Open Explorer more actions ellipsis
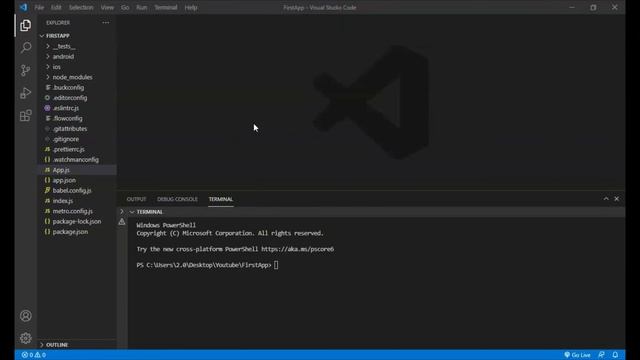Screen dimensions: 640x360 point(106,23)
